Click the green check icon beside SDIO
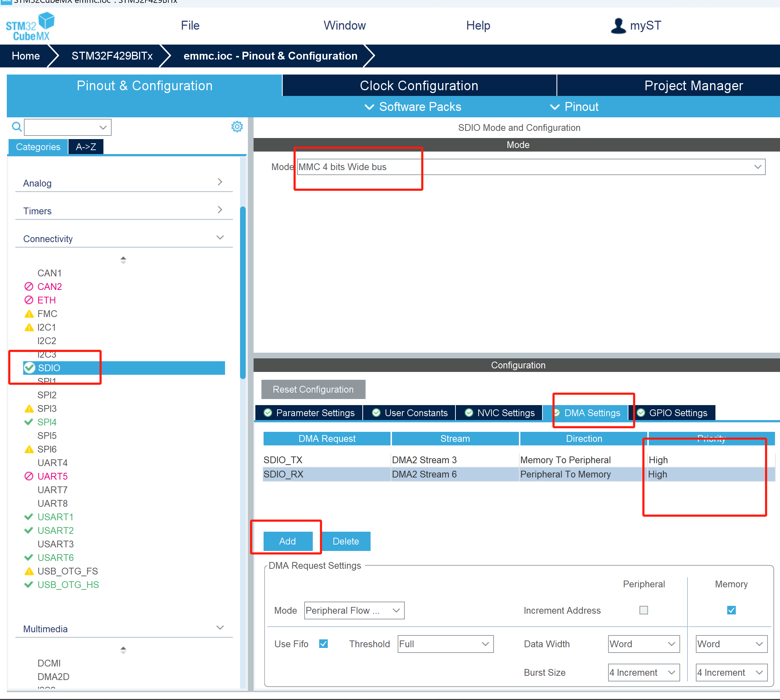Image resolution: width=780 pixels, height=700 pixels. click(29, 368)
